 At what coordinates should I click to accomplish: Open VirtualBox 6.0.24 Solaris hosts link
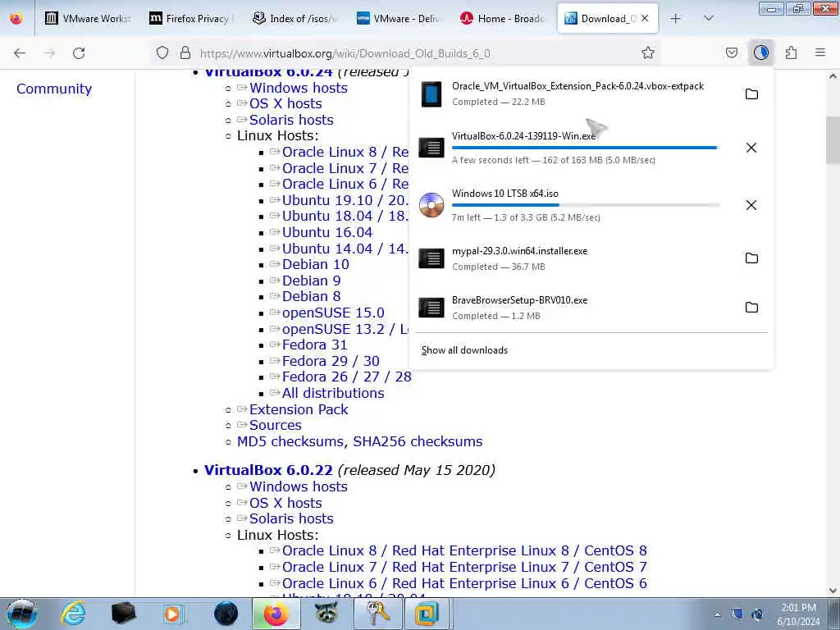[291, 120]
